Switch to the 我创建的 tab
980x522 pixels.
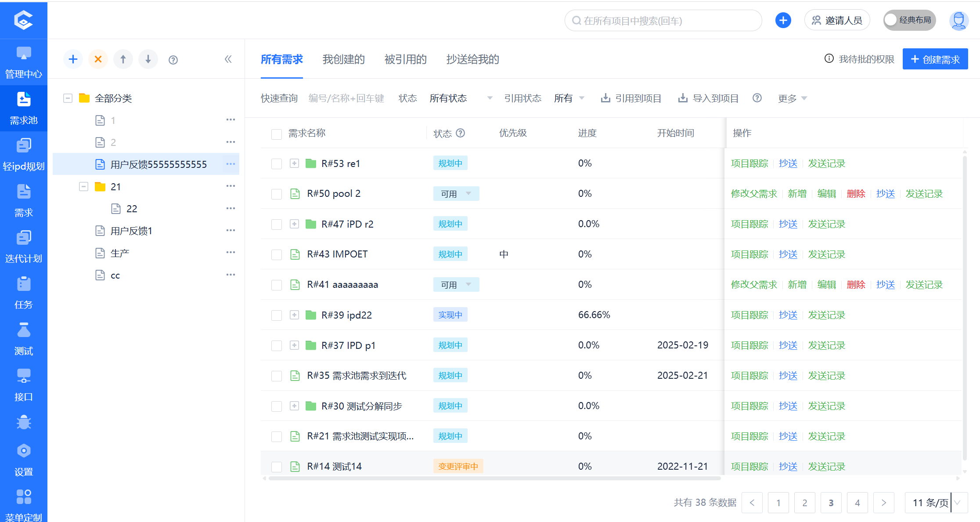343,59
